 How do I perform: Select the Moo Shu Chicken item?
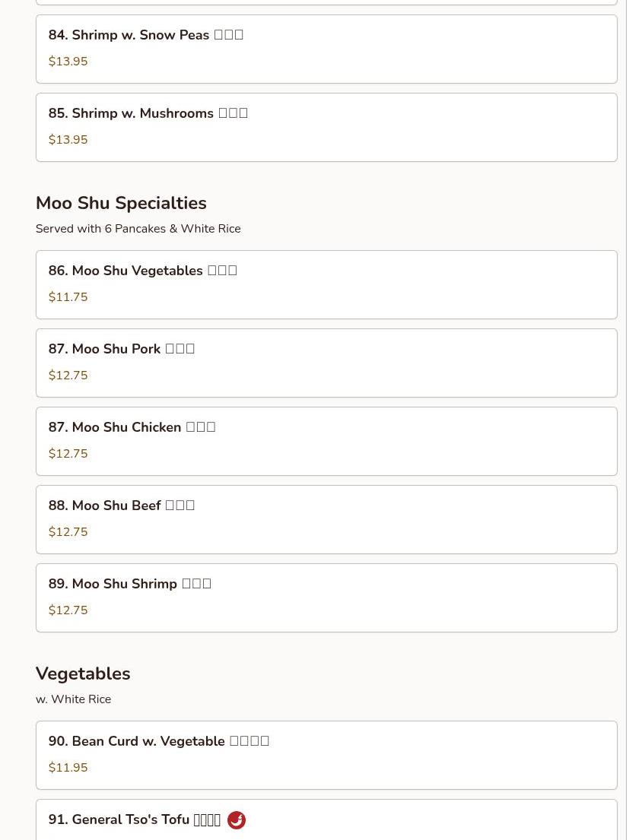tap(326, 441)
